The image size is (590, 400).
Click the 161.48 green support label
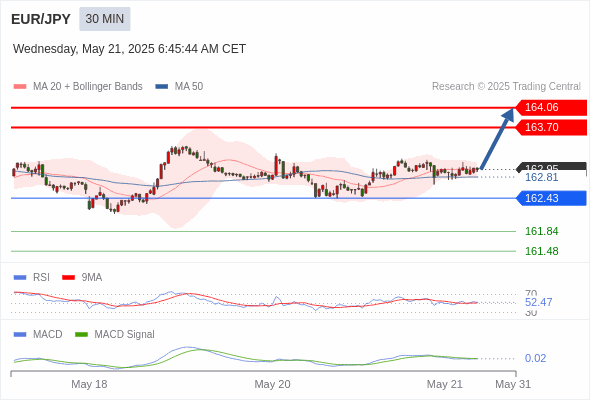pyautogui.click(x=541, y=251)
